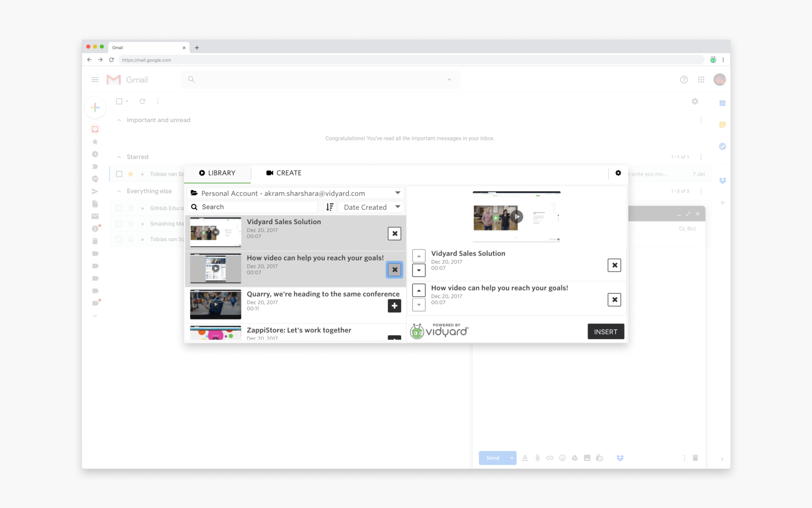Open Vidyard settings gear in popup

(x=618, y=173)
